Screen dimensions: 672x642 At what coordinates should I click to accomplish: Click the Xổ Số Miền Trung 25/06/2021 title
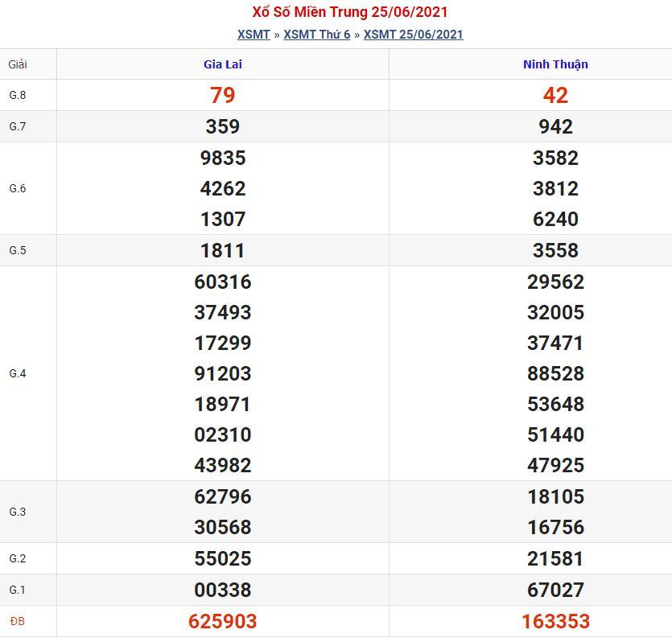[350, 12]
